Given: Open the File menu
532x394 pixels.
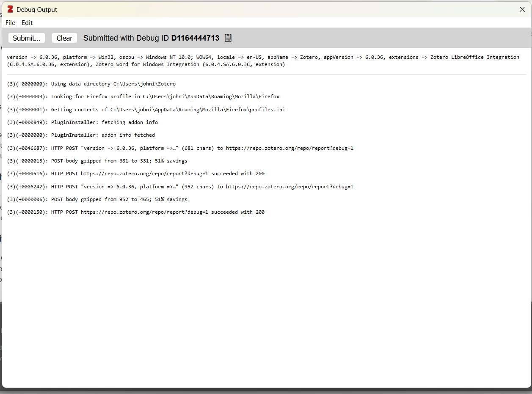Looking at the screenshot, I should tap(10, 23).
